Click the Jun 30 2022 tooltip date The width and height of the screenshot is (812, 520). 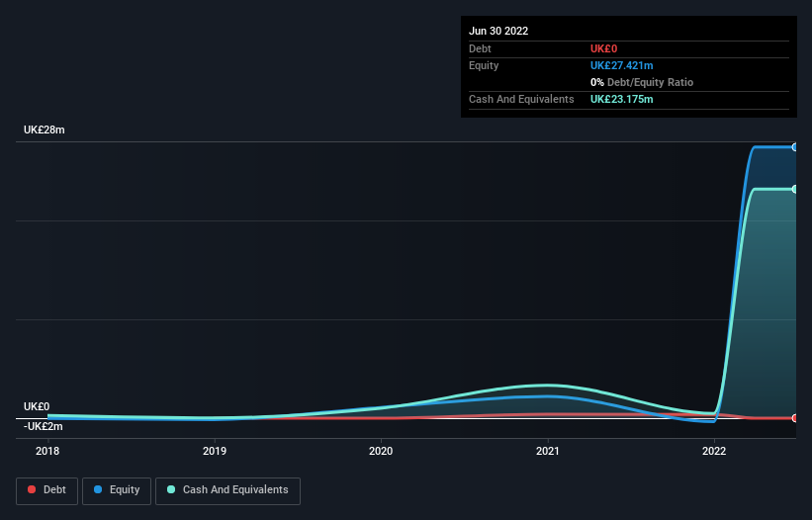(498, 31)
